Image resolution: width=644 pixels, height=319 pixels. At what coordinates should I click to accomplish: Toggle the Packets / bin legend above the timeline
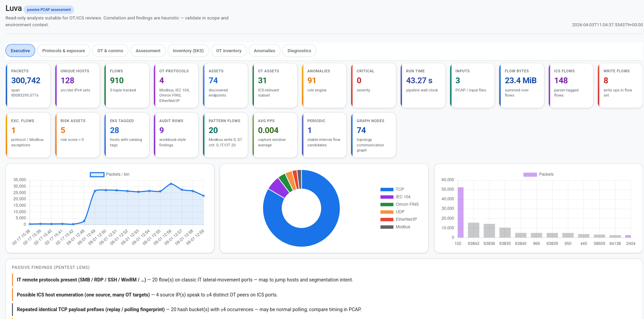click(x=109, y=174)
